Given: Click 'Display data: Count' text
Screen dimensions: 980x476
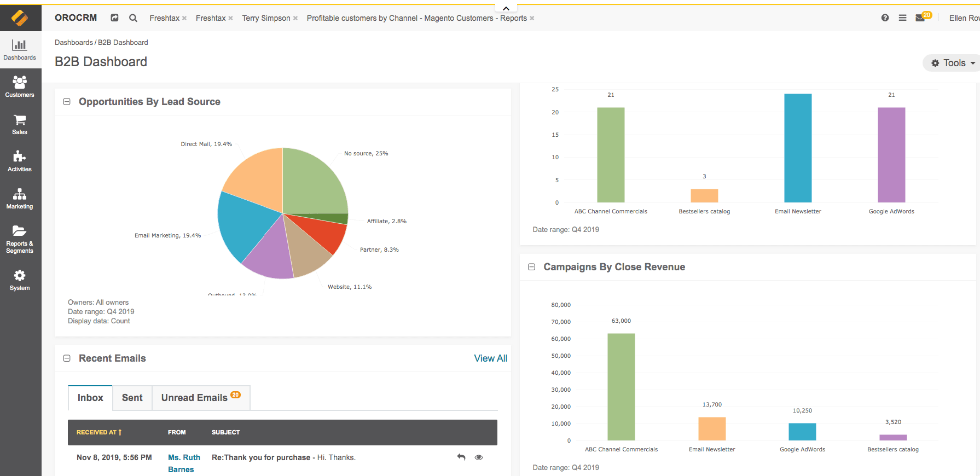Looking at the screenshot, I should pos(98,321).
